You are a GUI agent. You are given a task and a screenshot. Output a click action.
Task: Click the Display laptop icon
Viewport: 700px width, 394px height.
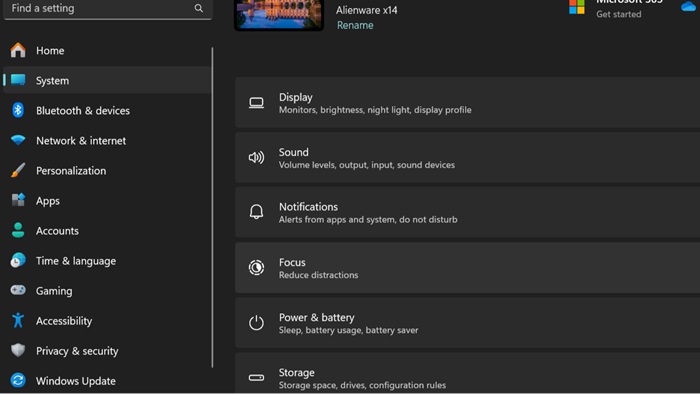pos(256,103)
